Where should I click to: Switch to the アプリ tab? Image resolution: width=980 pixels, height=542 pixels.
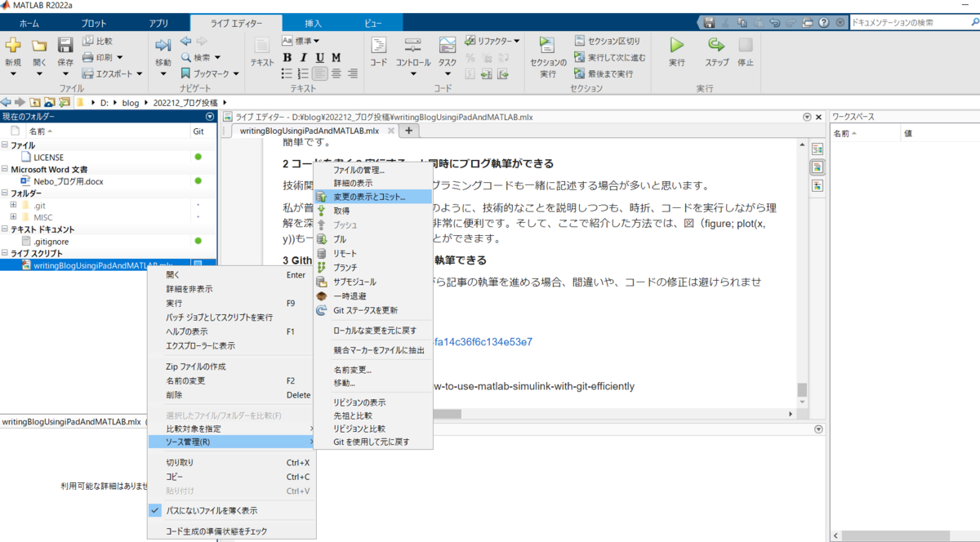click(x=158, y=24)
